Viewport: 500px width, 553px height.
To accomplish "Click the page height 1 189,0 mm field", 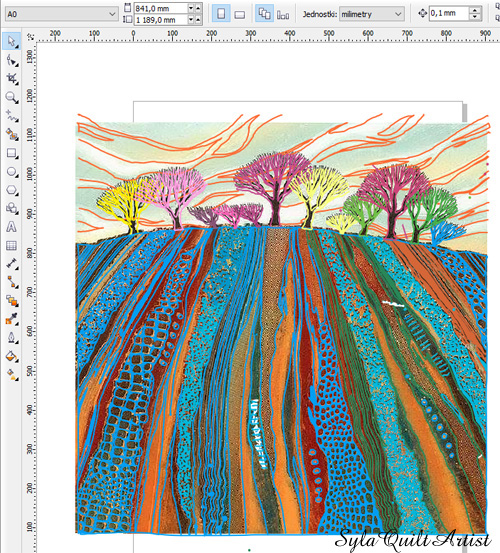I will (160, 20).
